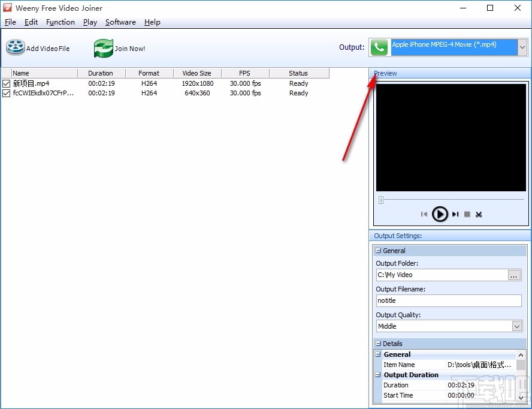
Task: Click the Output Filename field showing notitle
Action: (448, 300)
